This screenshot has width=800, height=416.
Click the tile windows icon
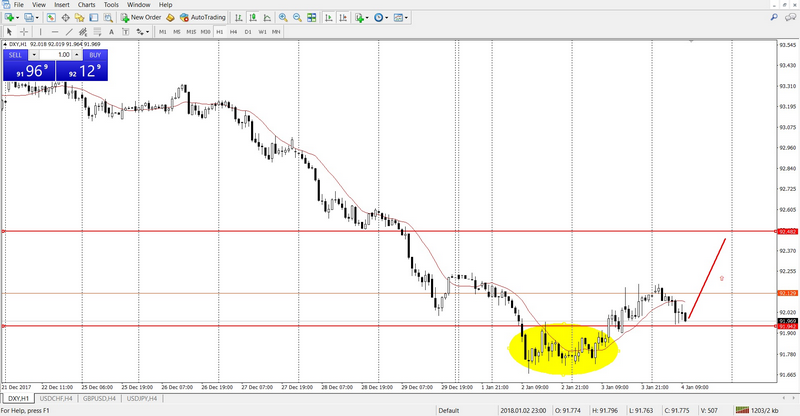pos(313,18)
